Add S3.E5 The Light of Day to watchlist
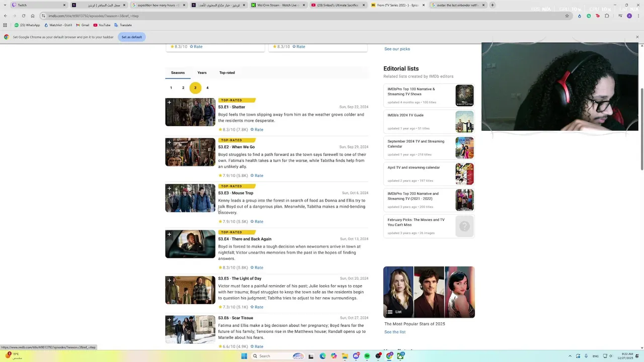 tap(170, 281)
